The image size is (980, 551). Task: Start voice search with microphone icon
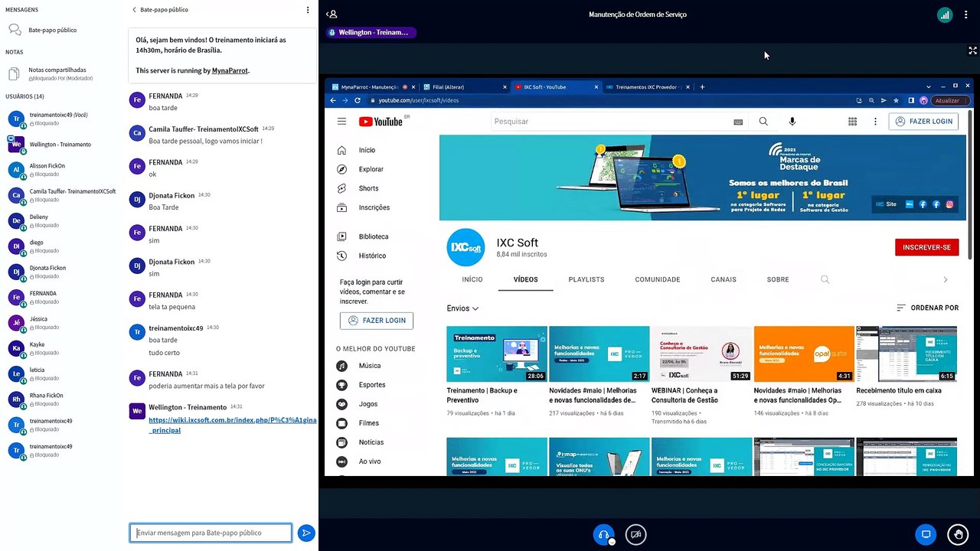(792, 121)
